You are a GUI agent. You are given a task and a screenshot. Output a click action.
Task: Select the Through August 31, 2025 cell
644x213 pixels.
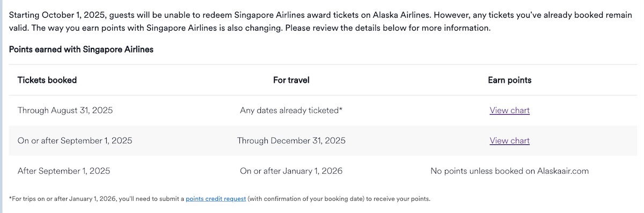[65, 111]
